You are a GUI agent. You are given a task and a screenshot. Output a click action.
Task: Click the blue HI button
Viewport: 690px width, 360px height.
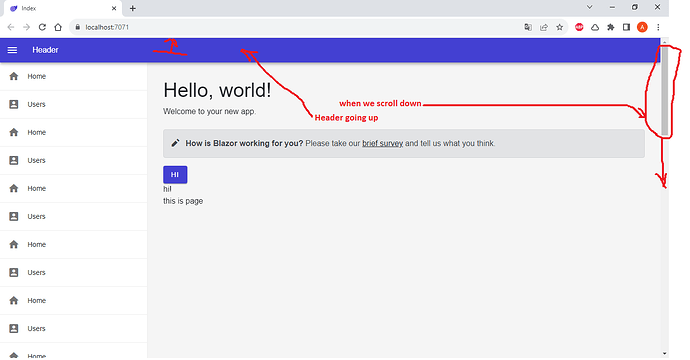click(x=175, y=175)
